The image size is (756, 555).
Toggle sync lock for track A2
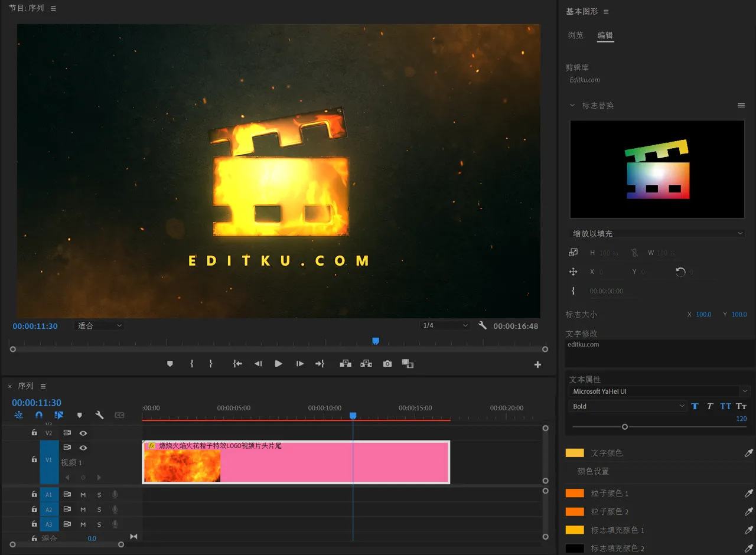tap(67, 509)
